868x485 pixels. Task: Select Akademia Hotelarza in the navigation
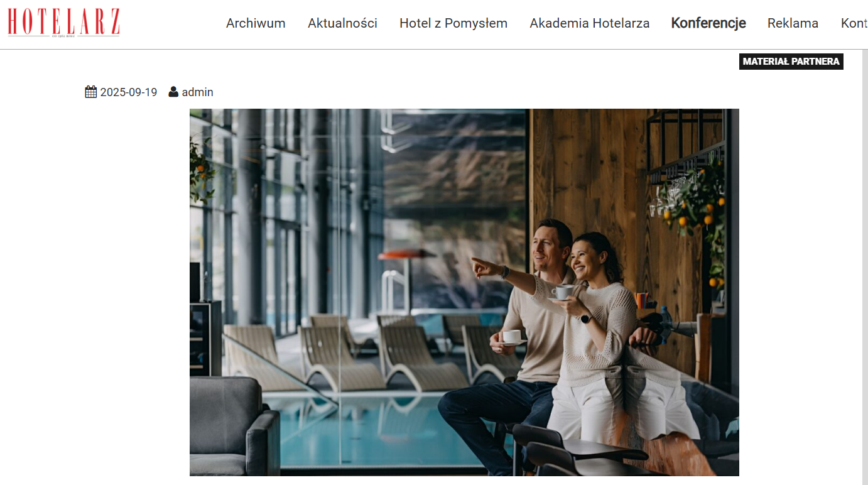pos(590,23)
